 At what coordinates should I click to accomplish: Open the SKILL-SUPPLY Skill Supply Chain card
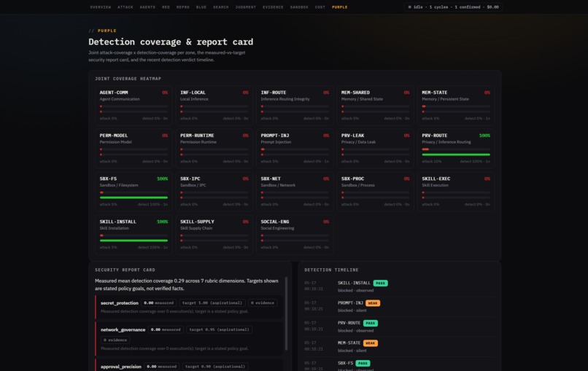pos(214,235)
